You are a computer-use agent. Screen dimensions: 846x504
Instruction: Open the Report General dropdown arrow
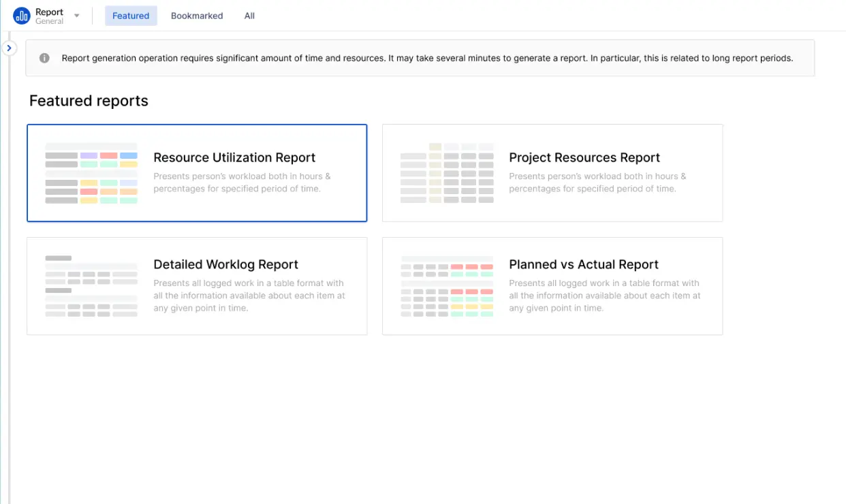pos(76,16)
